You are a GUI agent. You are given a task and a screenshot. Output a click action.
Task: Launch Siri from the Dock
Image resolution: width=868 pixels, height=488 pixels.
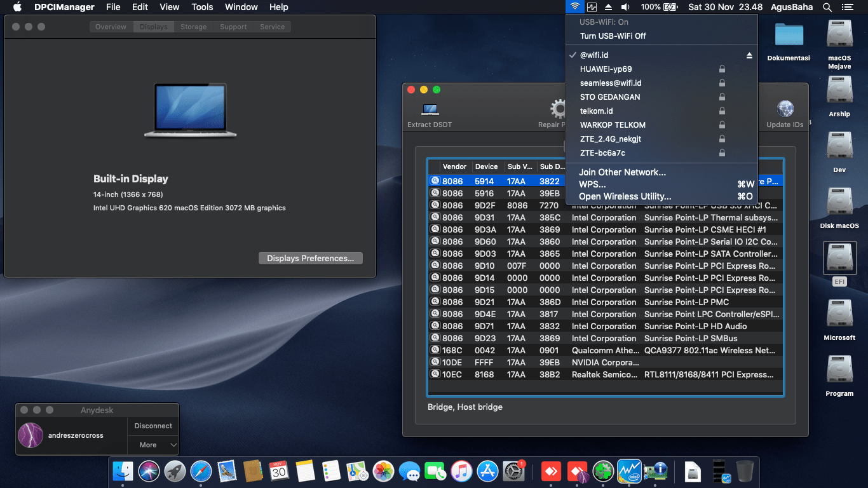click(x=149, y=471)
